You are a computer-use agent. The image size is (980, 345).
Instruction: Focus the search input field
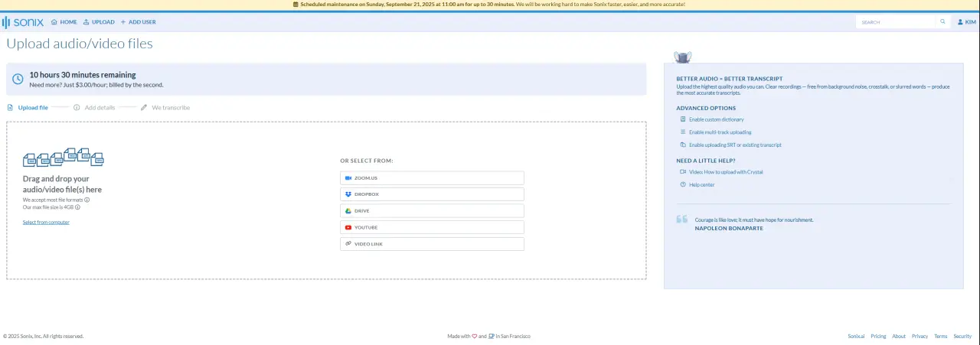pos(897,22)
